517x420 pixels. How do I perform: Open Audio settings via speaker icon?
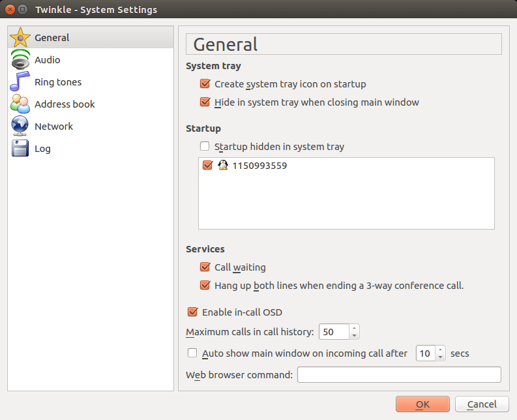pyautogui.click(x=20, y=59)
